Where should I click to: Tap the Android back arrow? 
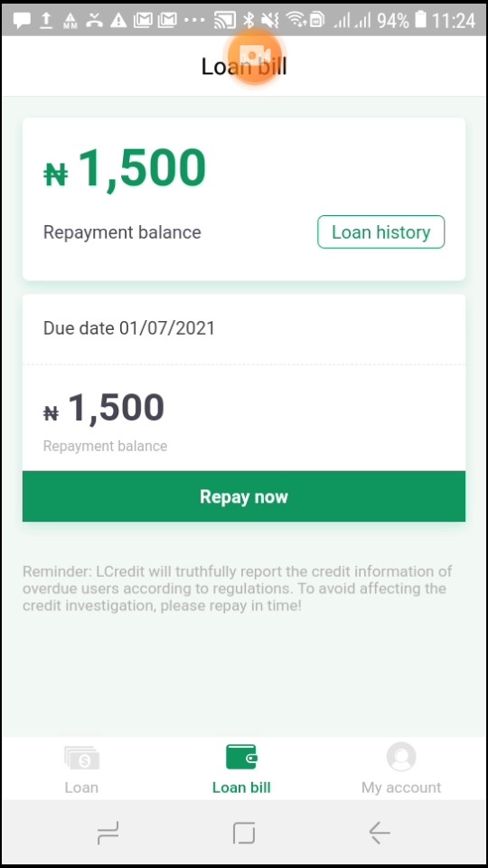pyautogui.click(x=380, y=833)
